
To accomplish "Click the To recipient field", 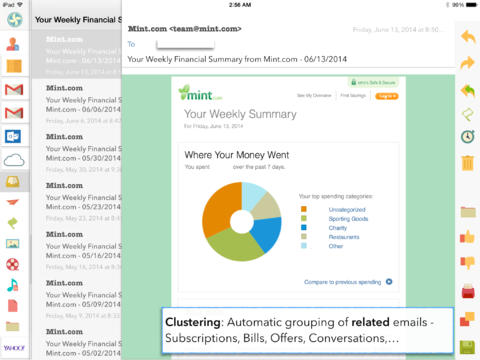I will coord(185,44).
